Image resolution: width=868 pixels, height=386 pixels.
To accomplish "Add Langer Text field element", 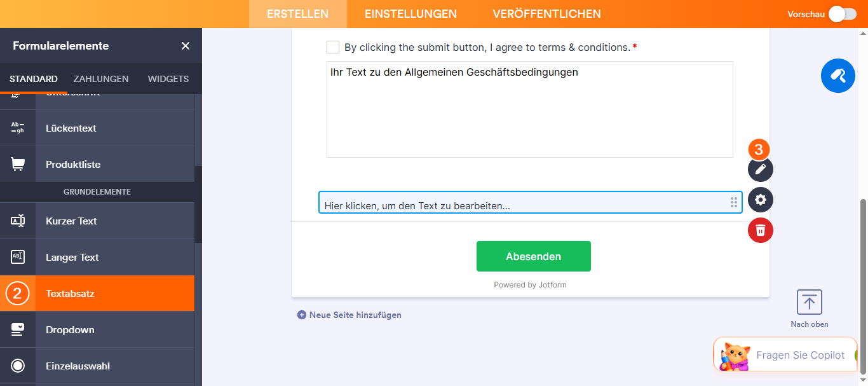I will 97,257.
